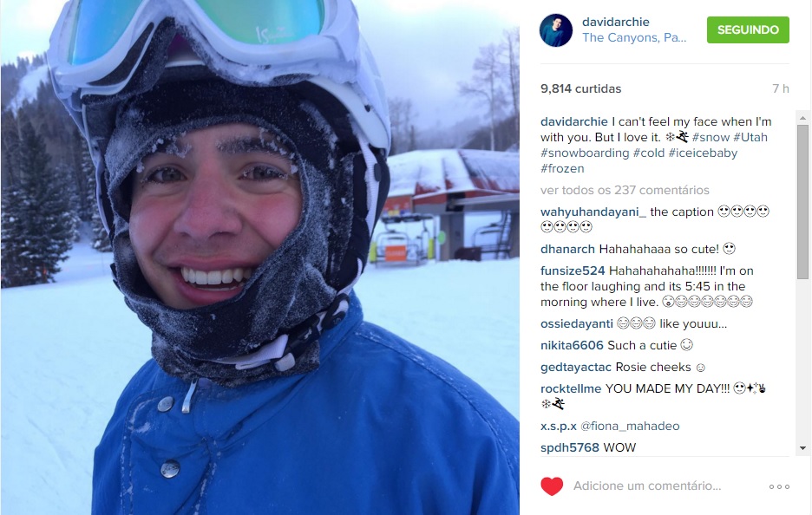Open the @fiona_mahadeo mention link

click(630, 426)
